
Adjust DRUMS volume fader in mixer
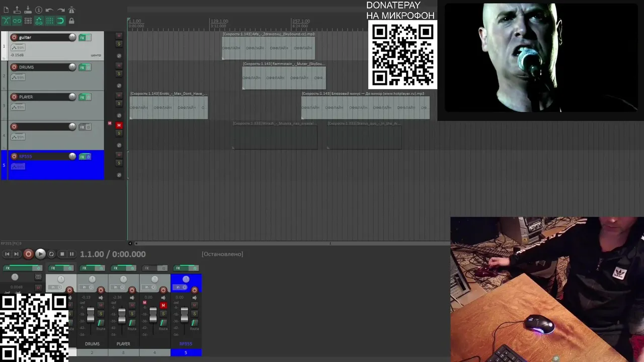click(x=91, y=315)
